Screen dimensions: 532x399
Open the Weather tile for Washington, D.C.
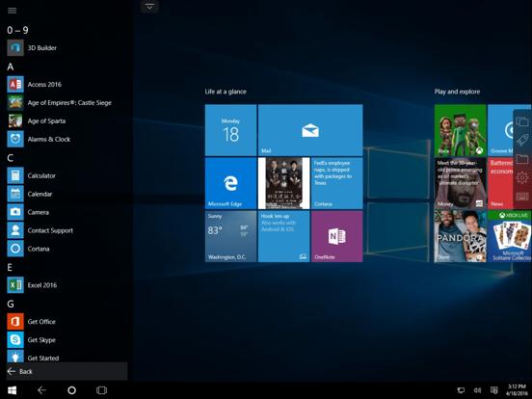pyautogui.click(x=230, y=236)
